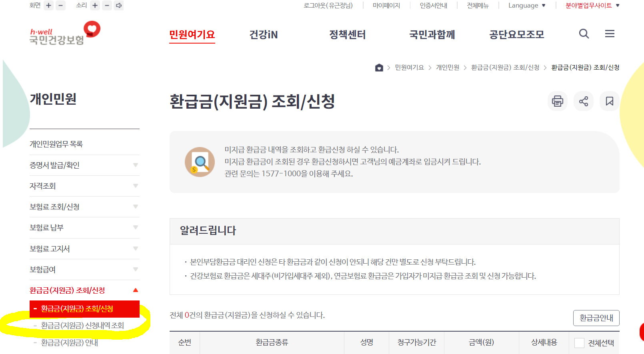Increase screen size with the plus button

tap(49, 6)
